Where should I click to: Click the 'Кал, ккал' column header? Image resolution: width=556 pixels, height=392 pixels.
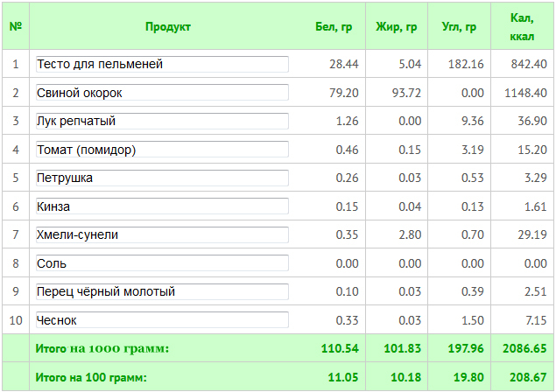click(x=522, y=27)
